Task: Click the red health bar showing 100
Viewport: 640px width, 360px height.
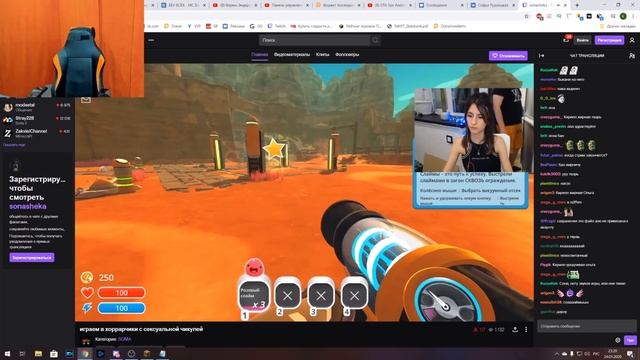Action: coord(121,293)
